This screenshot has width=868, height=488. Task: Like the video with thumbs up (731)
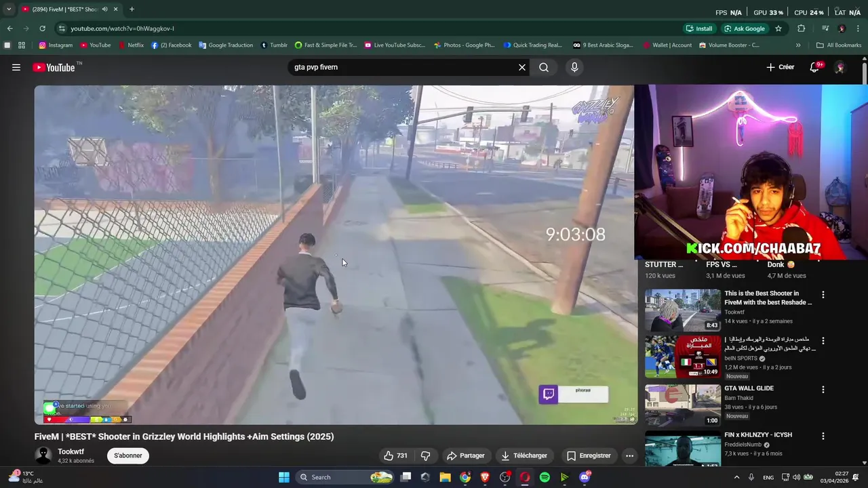[x=395, y=455]
